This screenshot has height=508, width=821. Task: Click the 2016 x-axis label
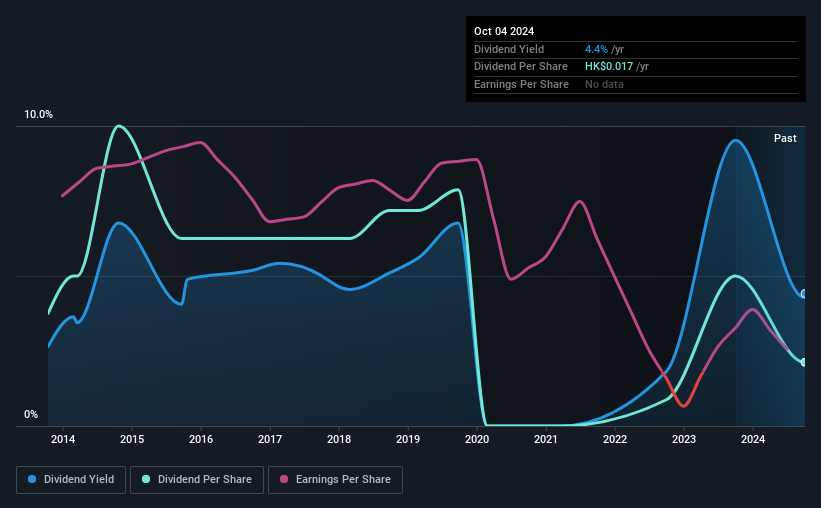201,439
